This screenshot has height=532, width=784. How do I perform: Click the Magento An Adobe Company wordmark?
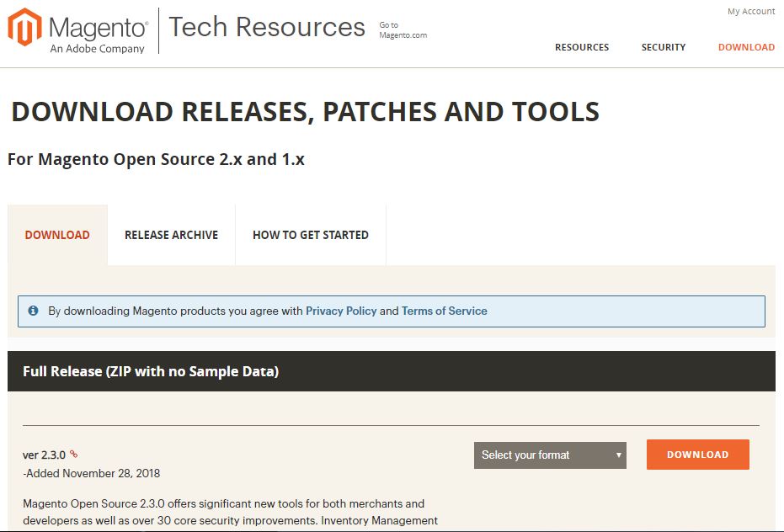(x=98, y=35)
